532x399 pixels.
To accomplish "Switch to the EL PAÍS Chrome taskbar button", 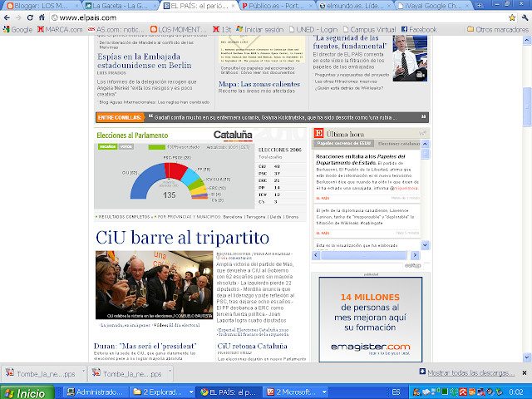I will (230, 392).
